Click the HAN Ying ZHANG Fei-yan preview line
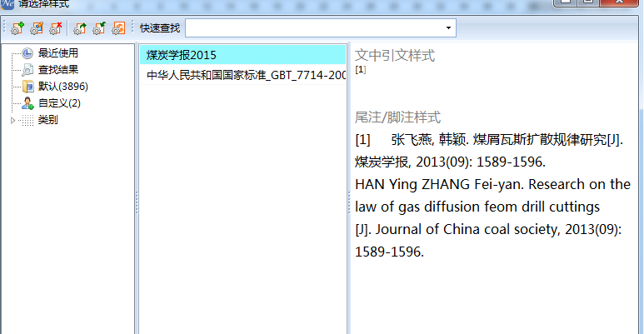644x334 pixels. coord(492,184)
